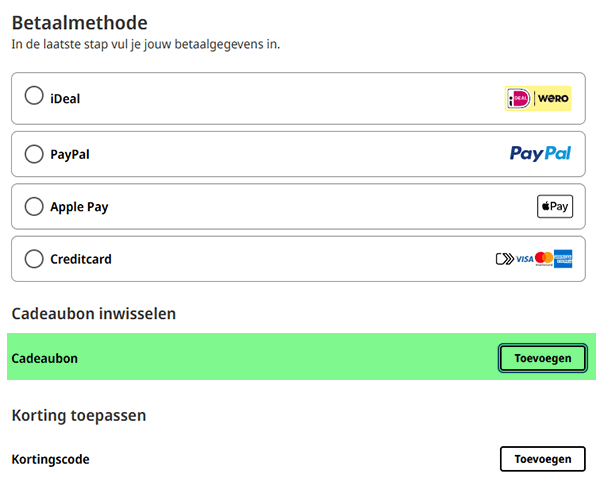Click the Wero logo
The height and width of the screenshot is (501, 600).
click(553, 98)
